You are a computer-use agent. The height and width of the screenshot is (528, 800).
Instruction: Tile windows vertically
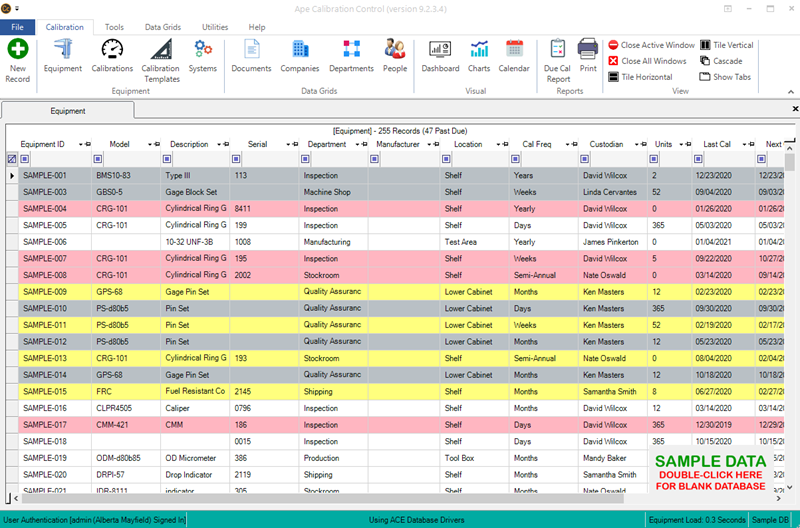[727, 45]
